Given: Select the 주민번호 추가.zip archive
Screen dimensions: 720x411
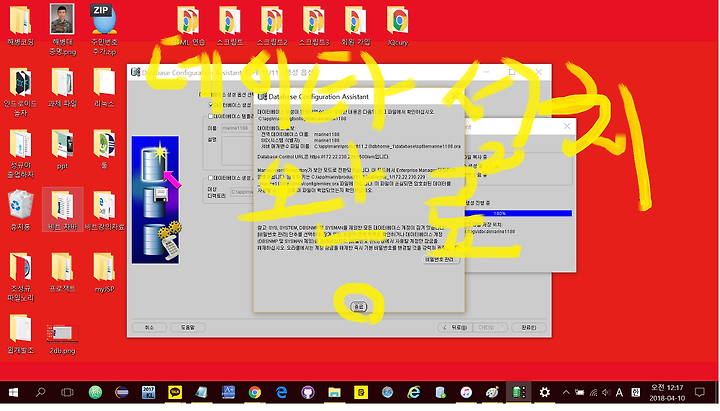Looking at the screenshot, I should (104, 29).
